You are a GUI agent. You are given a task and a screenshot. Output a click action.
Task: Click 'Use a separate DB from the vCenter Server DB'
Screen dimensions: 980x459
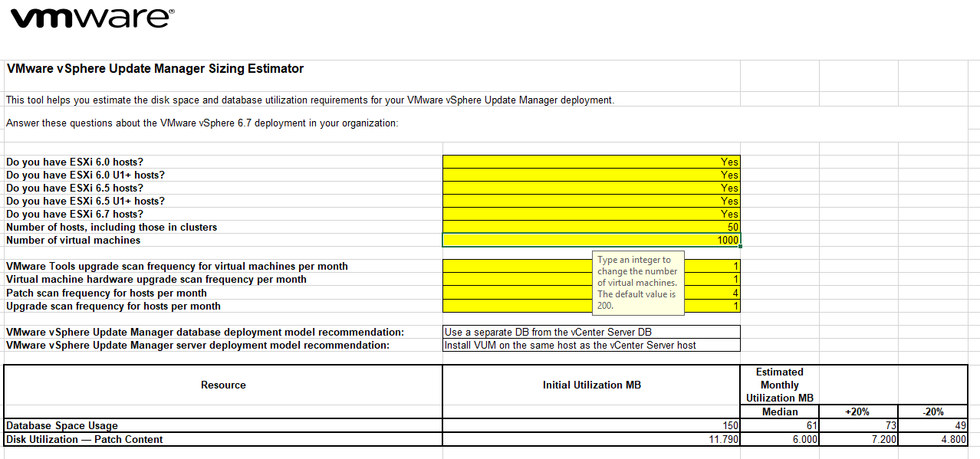[x=591, y=332]
